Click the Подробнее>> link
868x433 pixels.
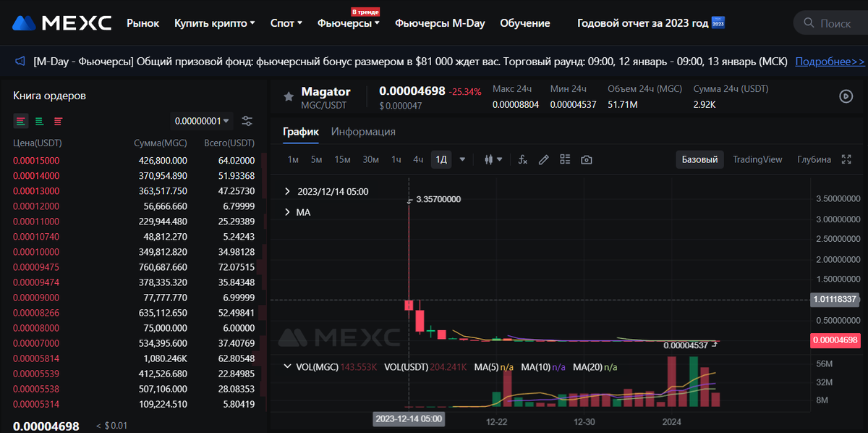pos(830,62)
